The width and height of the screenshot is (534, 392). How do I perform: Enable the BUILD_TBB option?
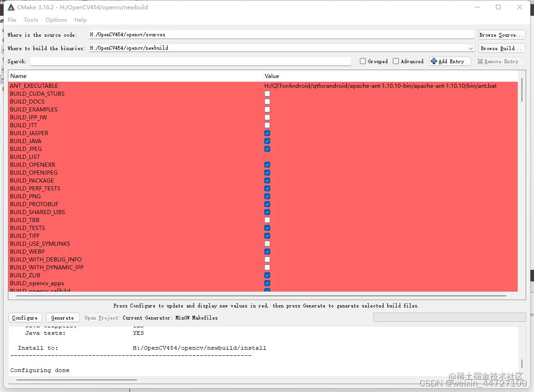pyautogui.click(x=267, y=220)
